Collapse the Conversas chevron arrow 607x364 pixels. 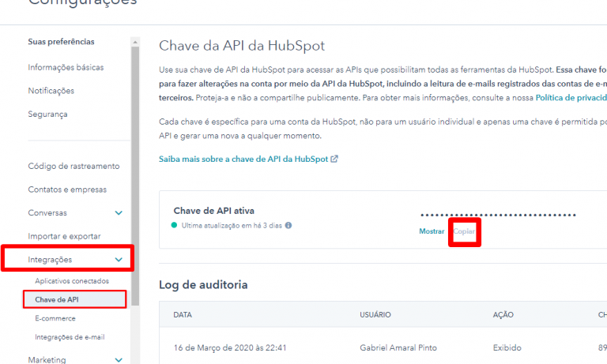[119, 213]
